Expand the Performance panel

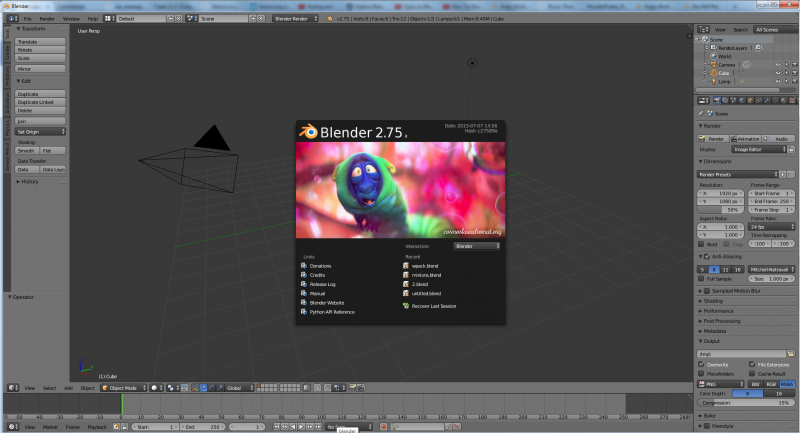tap(718, 311)
